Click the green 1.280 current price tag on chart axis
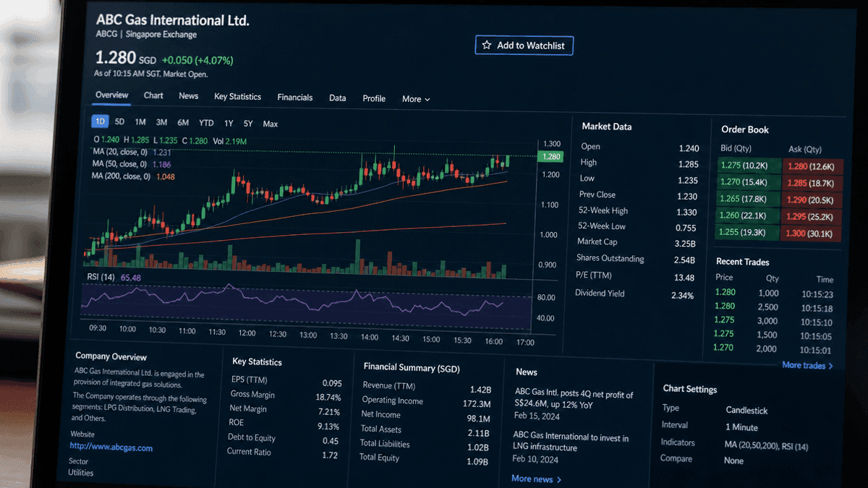Screen dimensions: 868x488 [x=550, y=156]
